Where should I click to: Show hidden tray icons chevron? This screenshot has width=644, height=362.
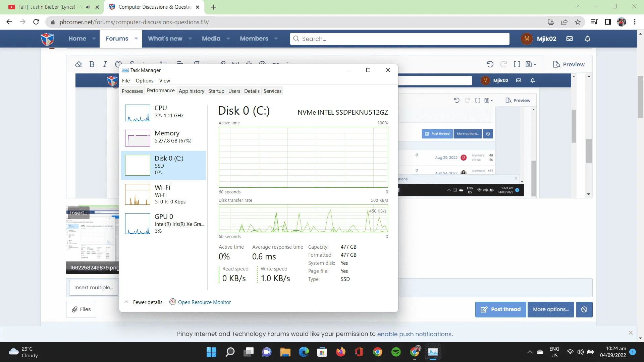pyautogui.click(x=530, y=352)
